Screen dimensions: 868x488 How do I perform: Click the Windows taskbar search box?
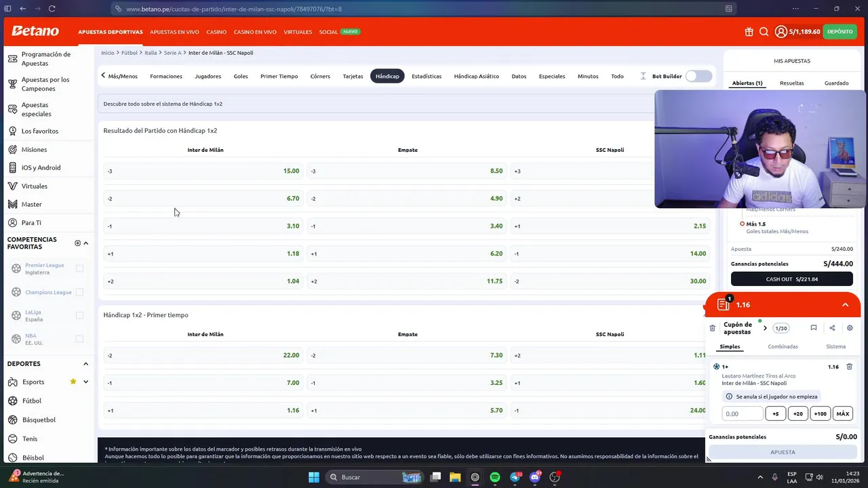coord(374,477)
